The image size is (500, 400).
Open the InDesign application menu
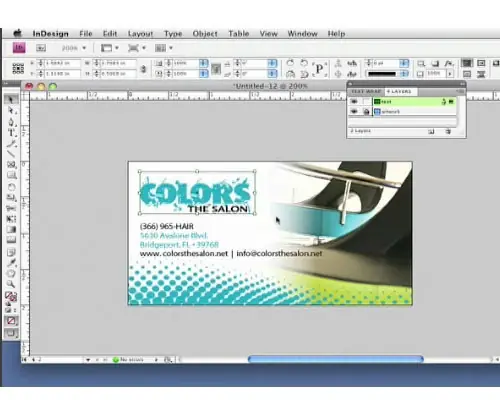pos(50,34)
